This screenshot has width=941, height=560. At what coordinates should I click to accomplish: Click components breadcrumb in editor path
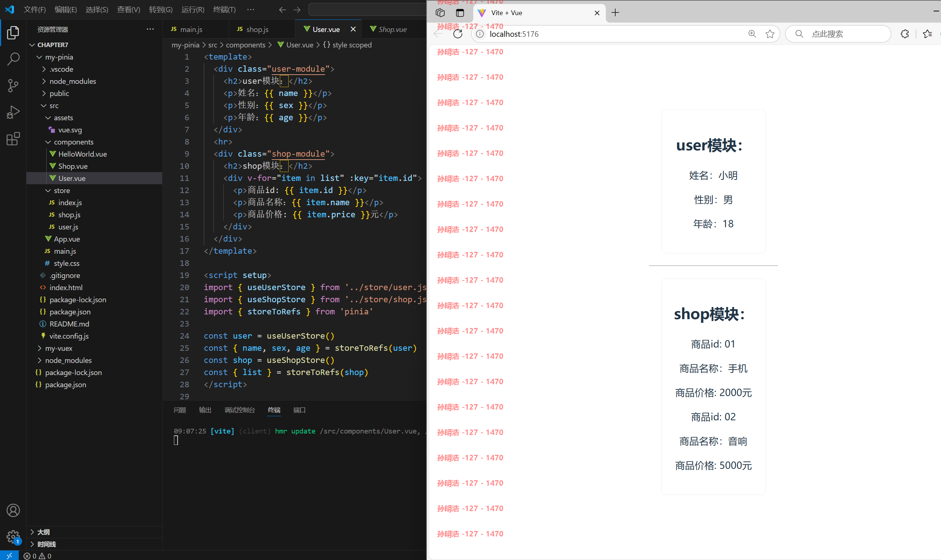click(x=246, y=45)
